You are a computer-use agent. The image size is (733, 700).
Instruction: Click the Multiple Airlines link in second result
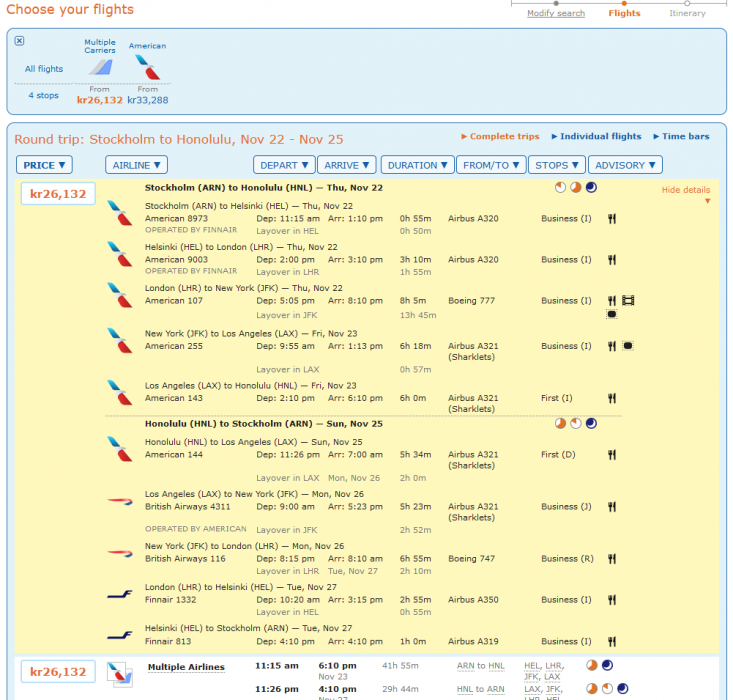(186, 667)
